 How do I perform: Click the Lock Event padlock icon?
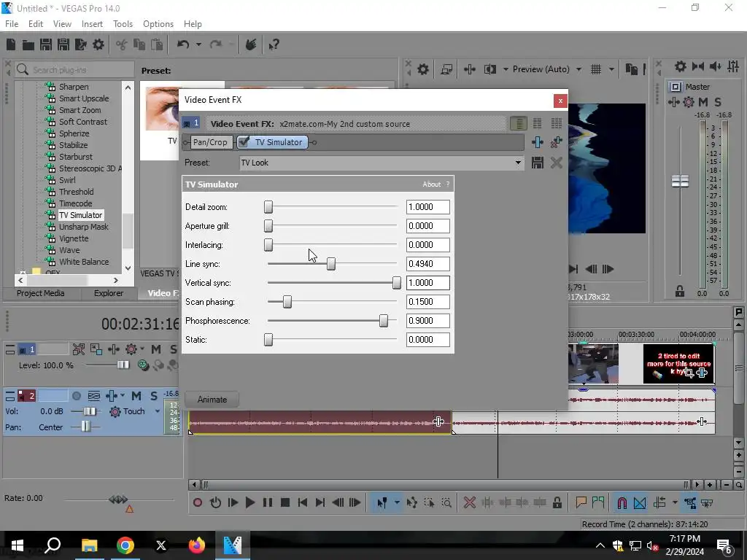[557, 502]
